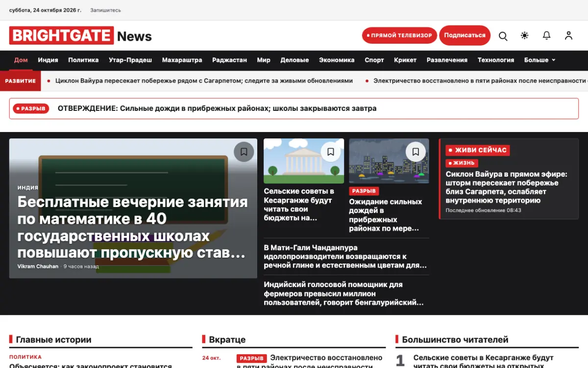The height and width of the screenshot is (368, 588).
Task: Click the Главные истории section heading
Action: [x=53, y=340]
